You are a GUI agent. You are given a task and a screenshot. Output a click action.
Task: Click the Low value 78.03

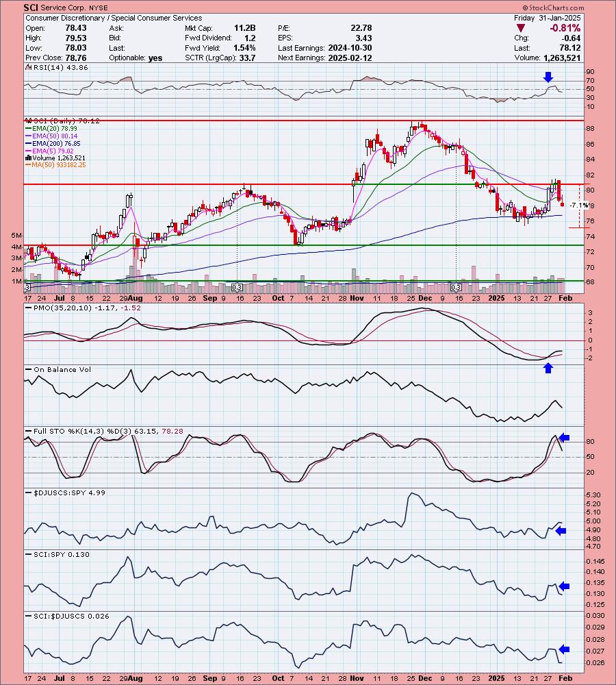[x=76, y=48]
